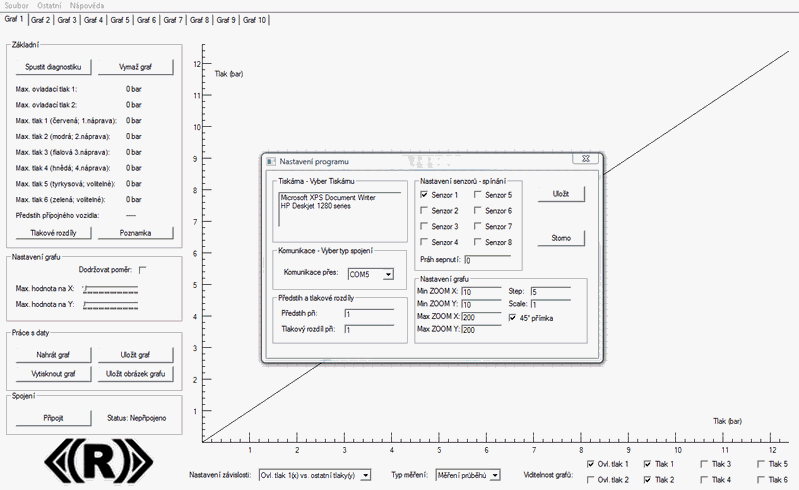799x490 pixels.
Task: Enable the Senzor 5 checkbox
Action: point(478,195)
